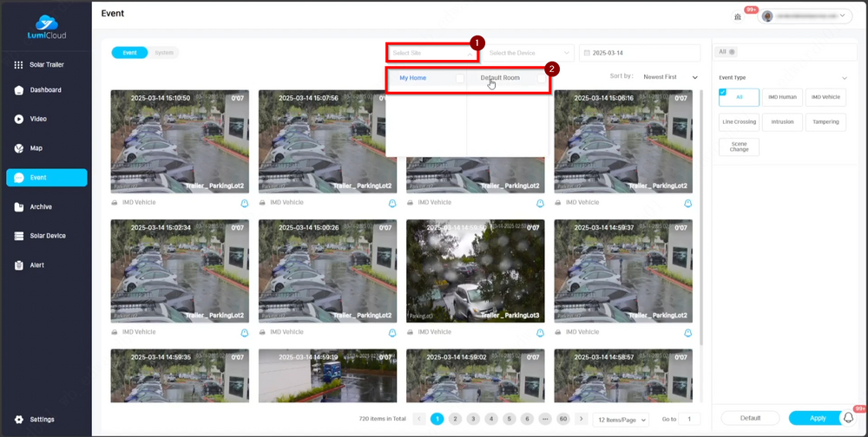This screenshot has width=868, height=437.
Task: Open Solar Trailer from the sidebar
Action: pos(45,65)
